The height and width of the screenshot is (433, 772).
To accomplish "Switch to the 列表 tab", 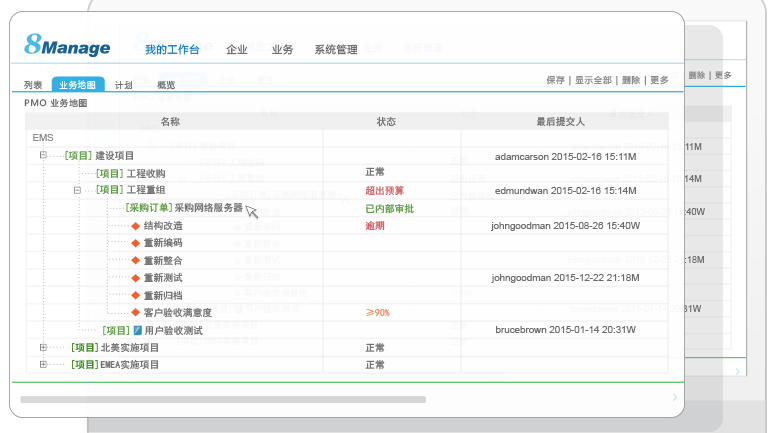I will [34, 86].
